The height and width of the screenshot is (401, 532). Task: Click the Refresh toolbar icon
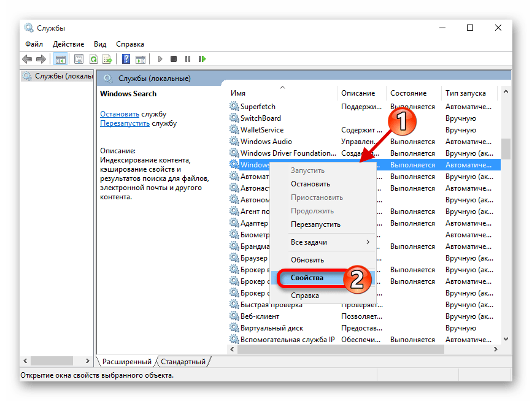click(93, 59)
